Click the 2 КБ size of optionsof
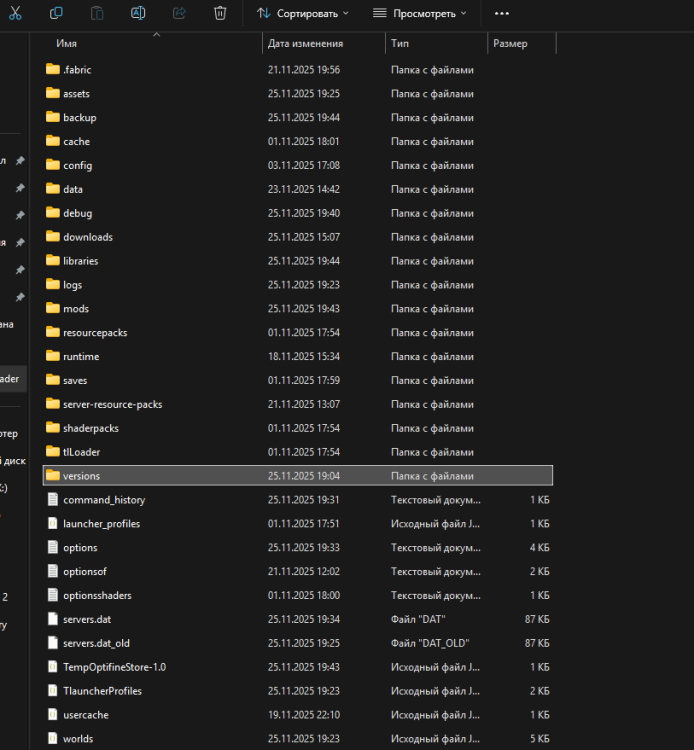Screen dimensions: 694x750 (x=539, y=572)
